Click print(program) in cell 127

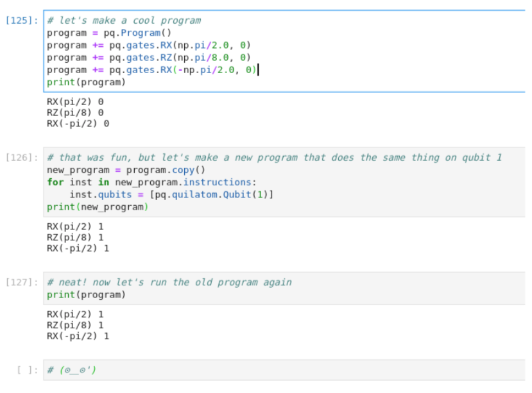pyautogui.click(x=86, y=295)
